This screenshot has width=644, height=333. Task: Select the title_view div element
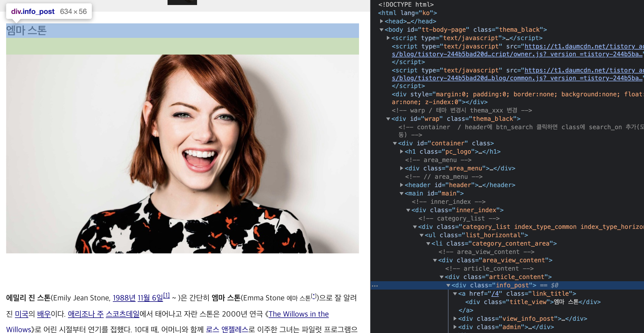click(x=533, y=302)
